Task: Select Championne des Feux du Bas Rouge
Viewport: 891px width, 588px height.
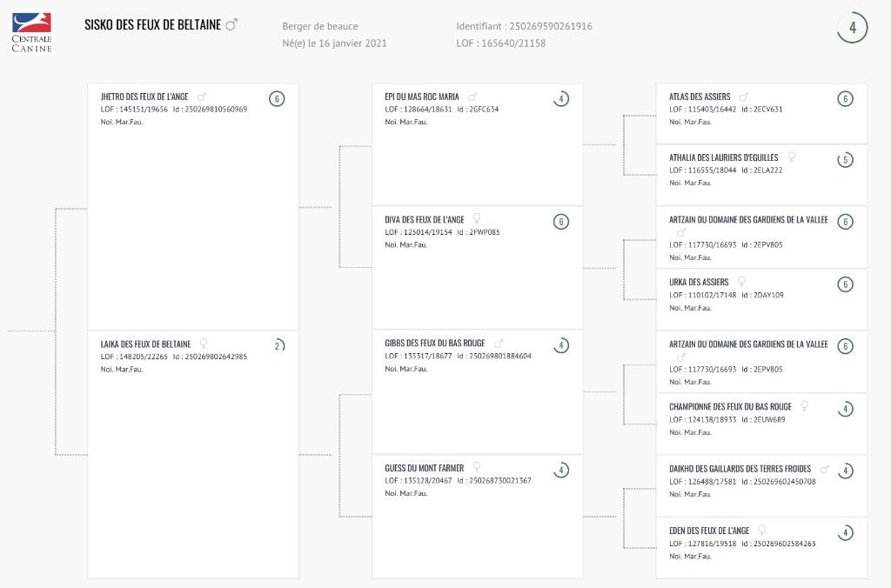Action: click(x=730, y=406)
